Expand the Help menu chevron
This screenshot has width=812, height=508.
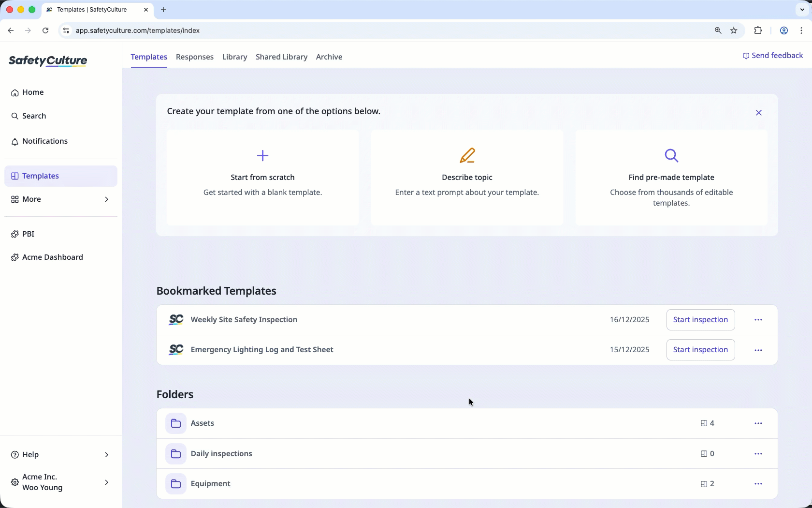point(107,455)
